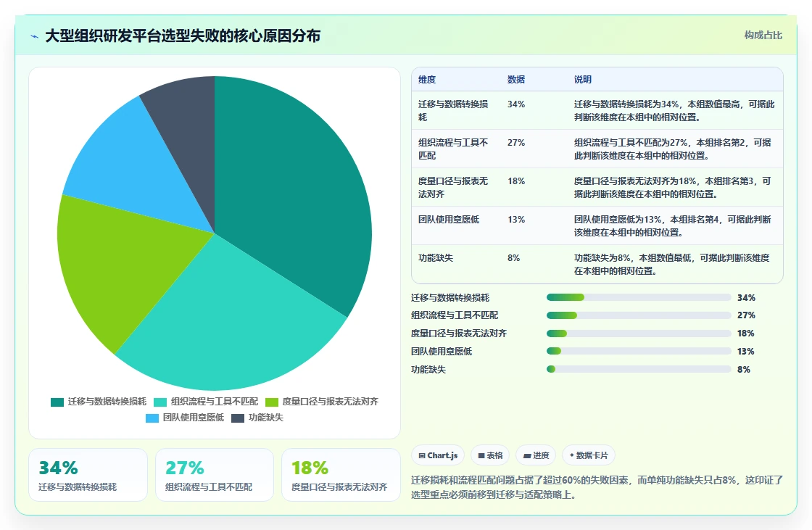Click the 13% value in table
Image resolution: width=812 pixels, height=530 pixels.
[515, 220]
